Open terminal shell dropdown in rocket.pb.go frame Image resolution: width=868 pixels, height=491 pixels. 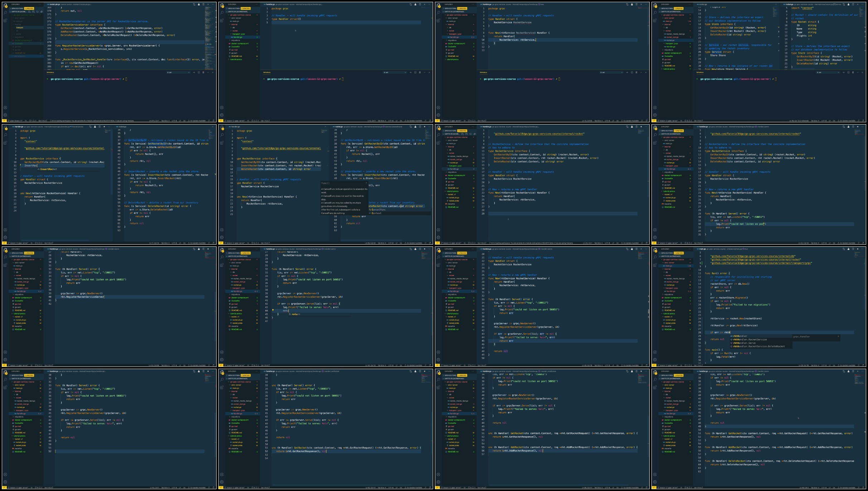click(x=178, y=72)
